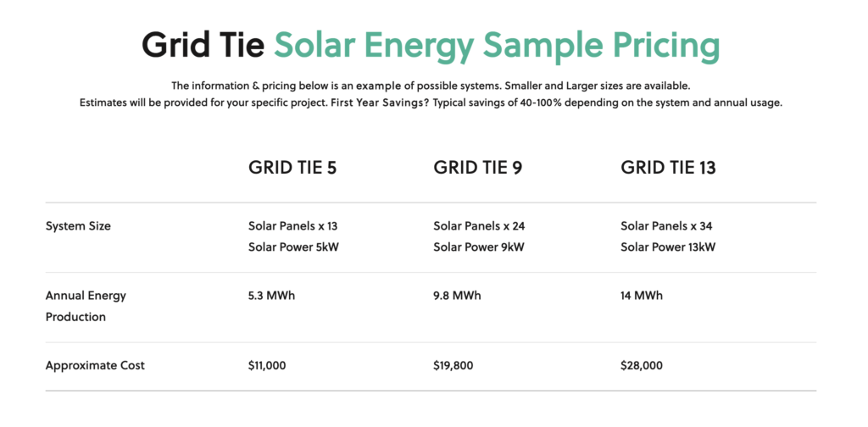The image size is (868, 427).
Task: Click the Solar Power 13kW text
Action: [x=668, y=247]
